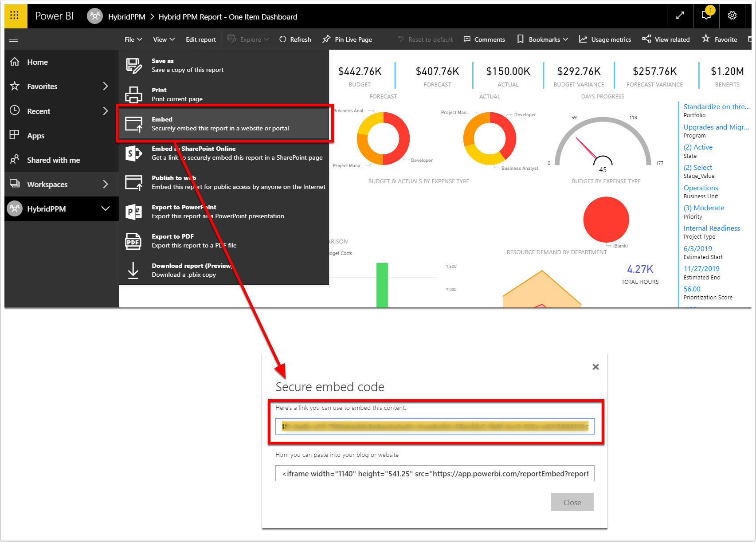Collapse navigation pane with hamburger icon
Viewport: 756px width, 542px height.
[x=13, y=39]
